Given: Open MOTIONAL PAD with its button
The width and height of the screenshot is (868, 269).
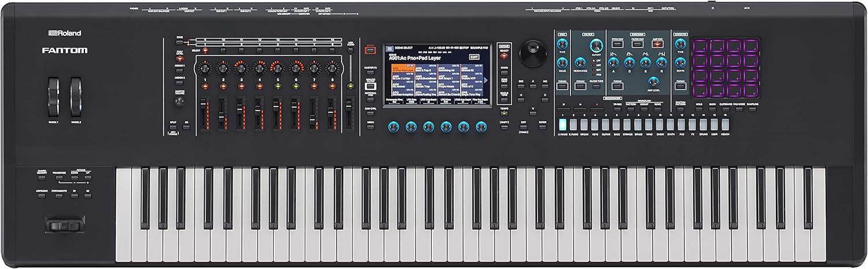Looking at the screenshot, I should point(370,100).
